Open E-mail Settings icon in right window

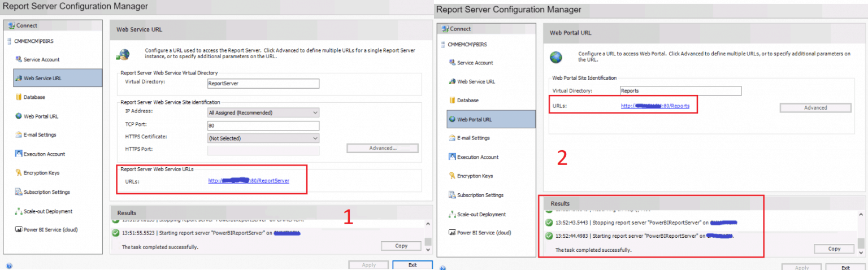coord(452,138)
